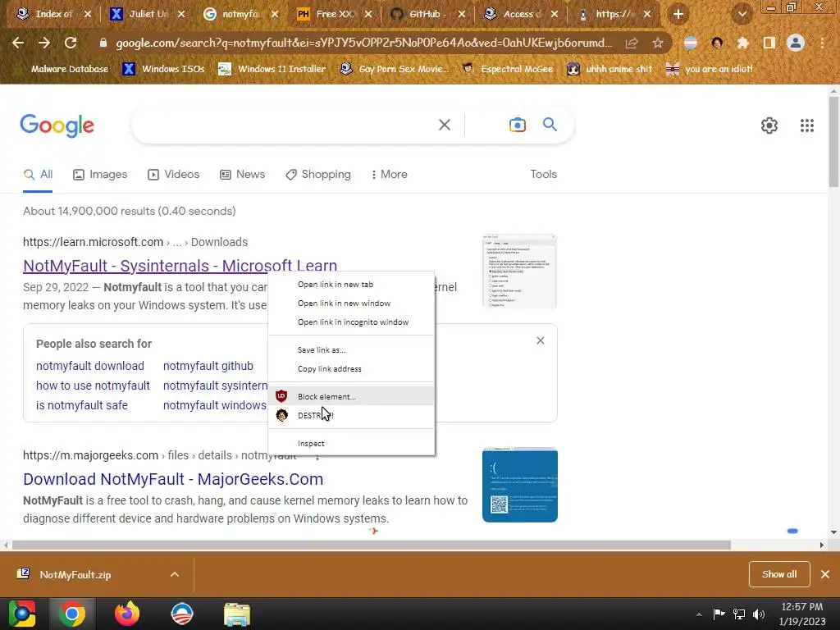The width and height of the screenshot is (840, 630).
Task: Search for notmyfault download suggestion
Action: tap(90, 366)
